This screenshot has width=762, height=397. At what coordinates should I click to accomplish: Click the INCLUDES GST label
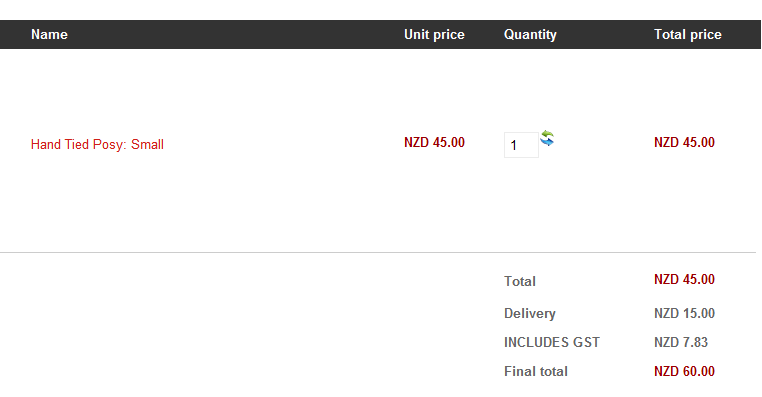pyautogui.click(x=552, y=343)
